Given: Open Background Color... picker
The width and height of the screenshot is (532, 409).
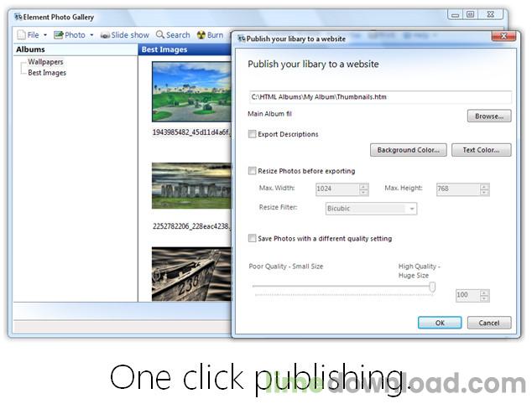Looking at the screenshot, I should 408,150.
